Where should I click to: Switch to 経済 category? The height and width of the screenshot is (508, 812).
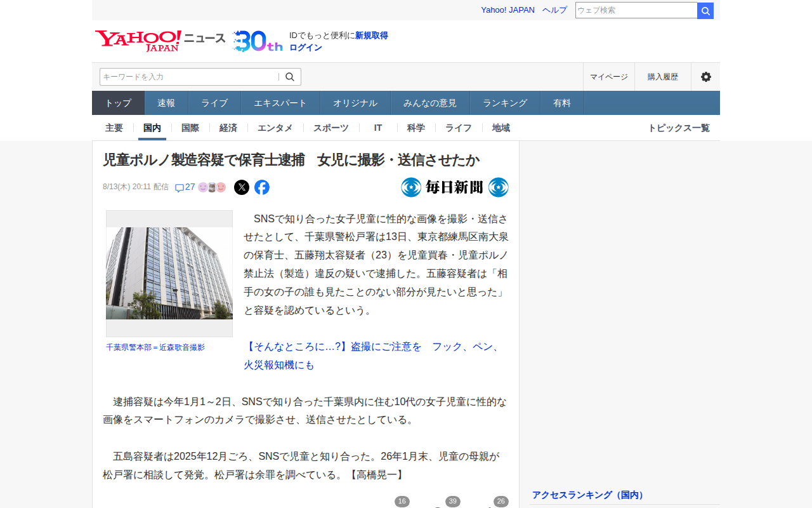[228, 128]
